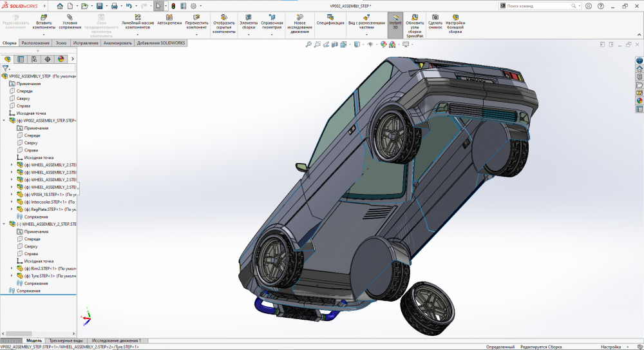Open the DisplayManager appearance tab icon
Viewport: 644px width, 350px height.
[61, 59]
